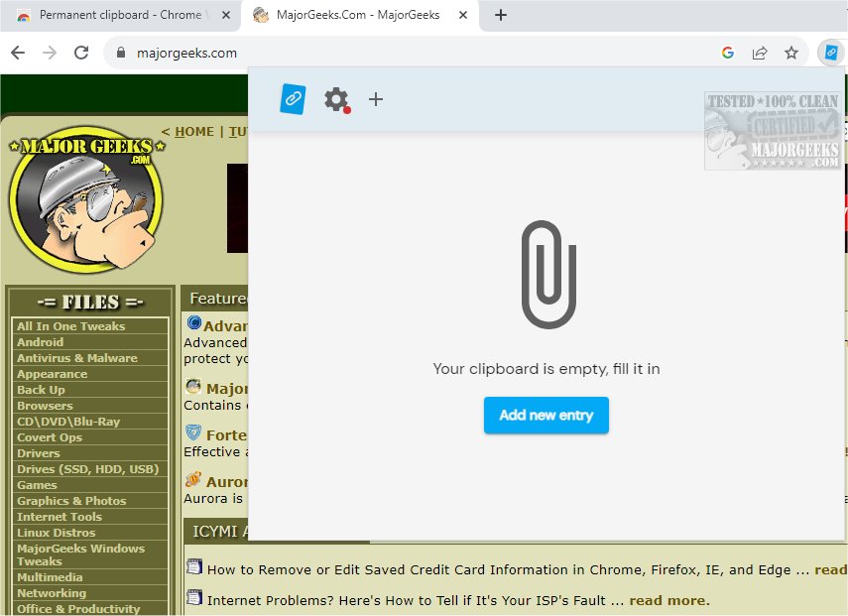The width and height of the screenshot is (848, 616).
Task: Bookmark this page with the star icon
Action: 792,53
